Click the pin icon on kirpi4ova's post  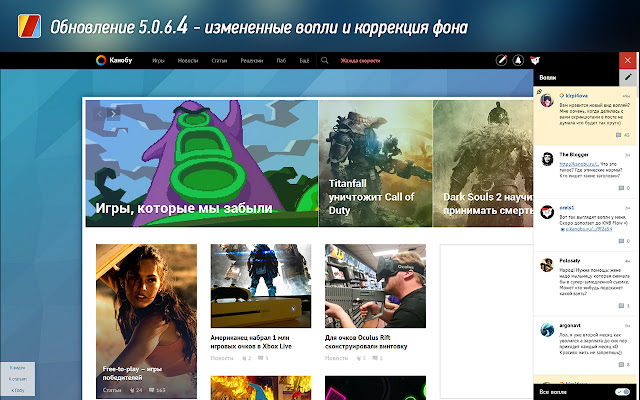(x=539, y=92)
